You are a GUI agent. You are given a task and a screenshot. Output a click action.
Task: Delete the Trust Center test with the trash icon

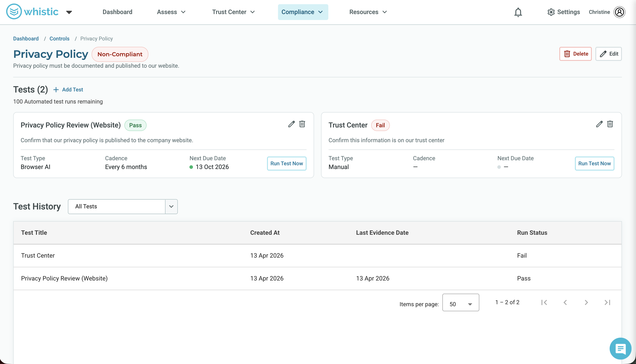610,124
